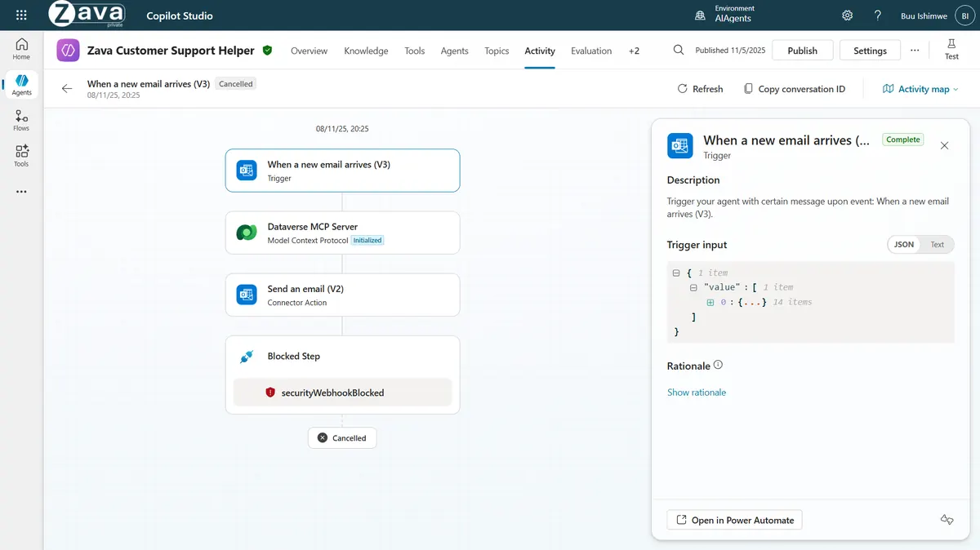This screenshot has height=550, width=980.
Task: Click the Outlook icon on trigger node
Action: pyautogui.click(x=247, y=171)
